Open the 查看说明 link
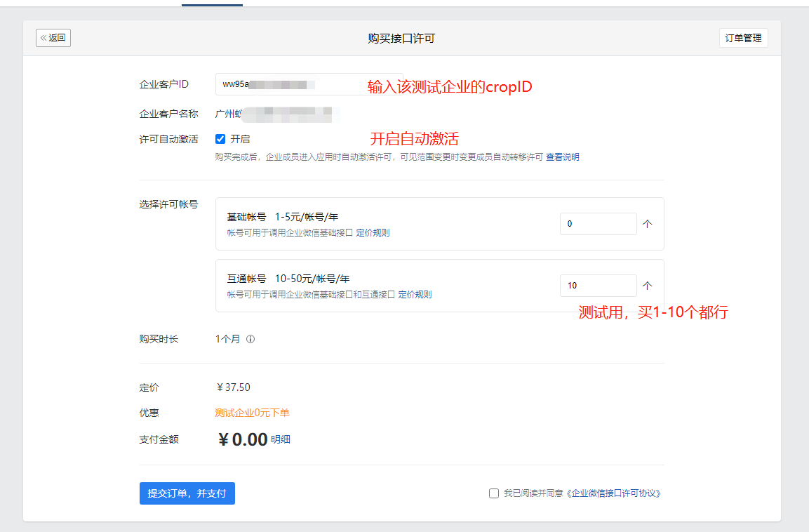The image size is (809, 532). tap(562, 157)
